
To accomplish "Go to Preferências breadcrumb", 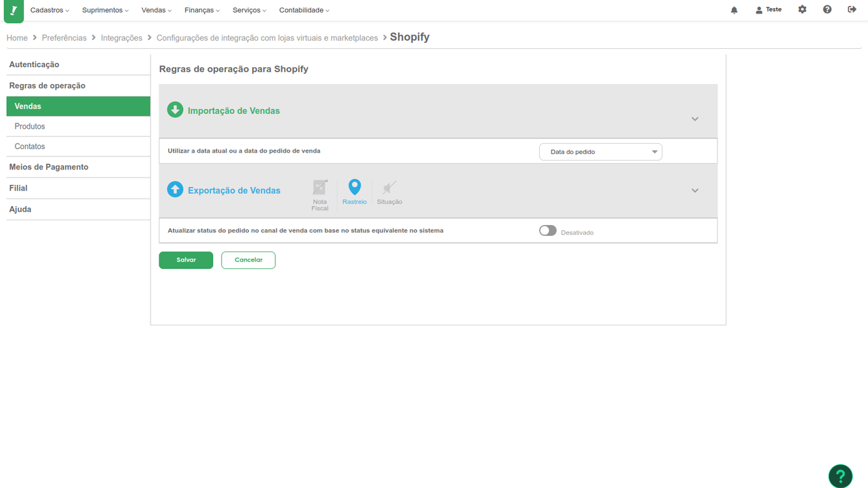I will click(x=64, y=38).
